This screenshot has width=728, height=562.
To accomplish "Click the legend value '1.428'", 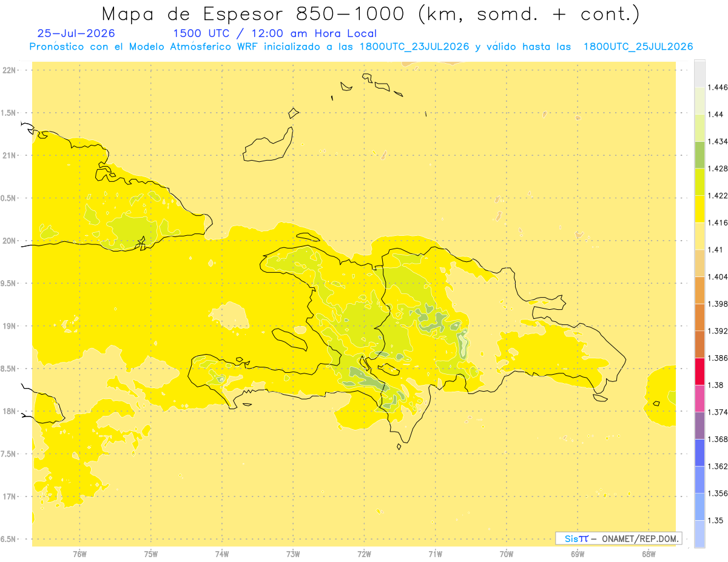I will click(x=719, y=169).
